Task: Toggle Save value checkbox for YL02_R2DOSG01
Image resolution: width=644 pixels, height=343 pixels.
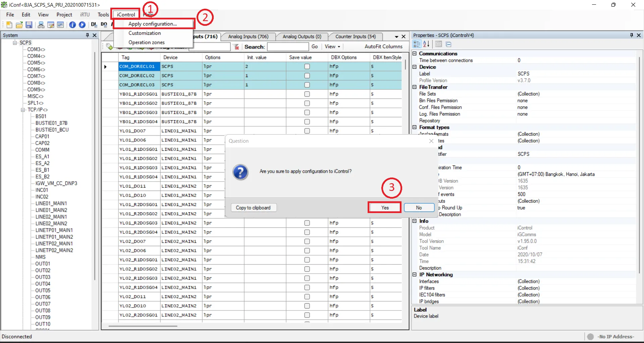Action: [307, 315]
